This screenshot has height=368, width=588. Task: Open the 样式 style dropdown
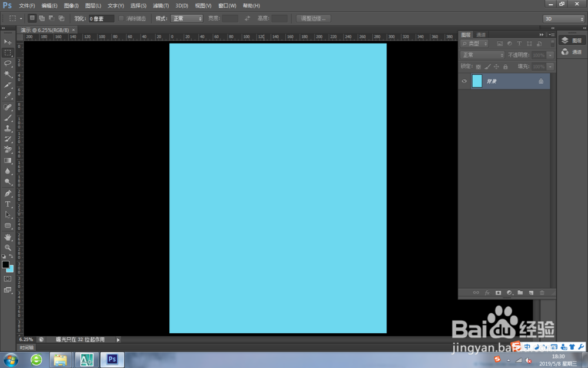coord(187,18)
